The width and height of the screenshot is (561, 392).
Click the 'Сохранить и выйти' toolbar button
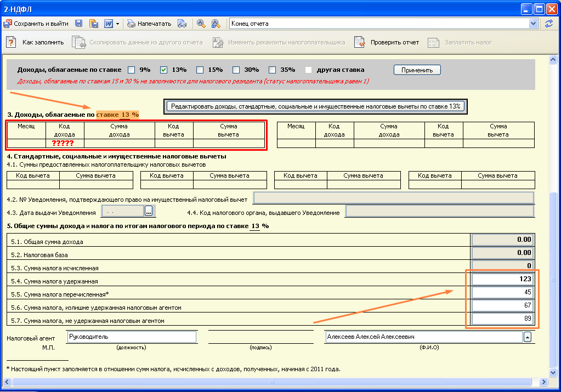(x=36, y=24)
